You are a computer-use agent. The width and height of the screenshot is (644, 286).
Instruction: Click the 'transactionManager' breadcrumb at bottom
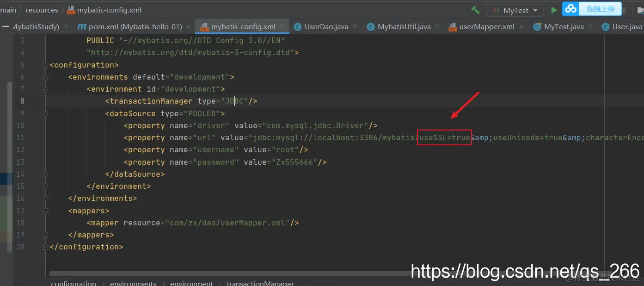(260, 283)
